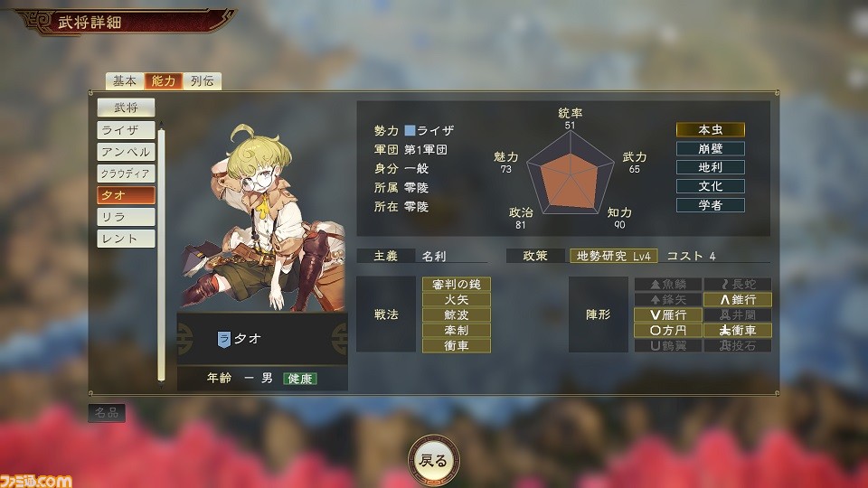This screenshot has width=868, height=488.
Task: Click the officer list vertical scrollbar
Action: (x=161, y=255)
